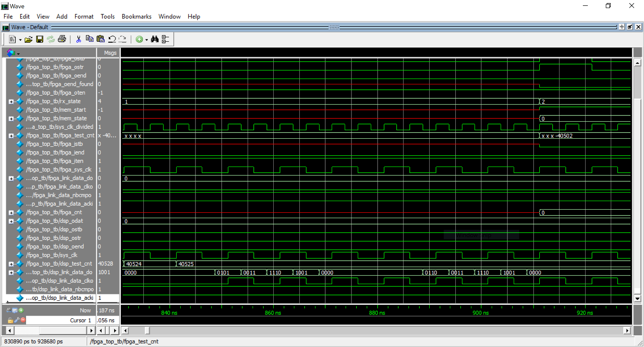This screenshot has height=347, width=644.
Task: Click the Cursor 1 name field
Action: [x=62, y=320]
